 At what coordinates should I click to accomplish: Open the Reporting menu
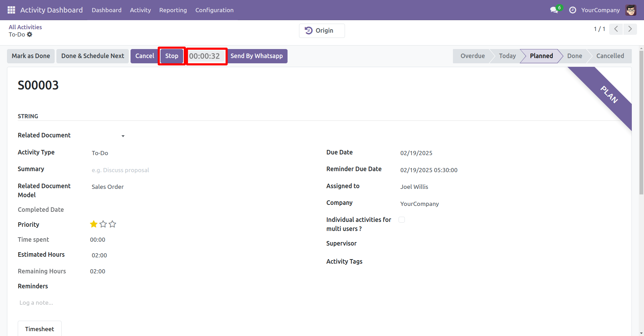173,10
